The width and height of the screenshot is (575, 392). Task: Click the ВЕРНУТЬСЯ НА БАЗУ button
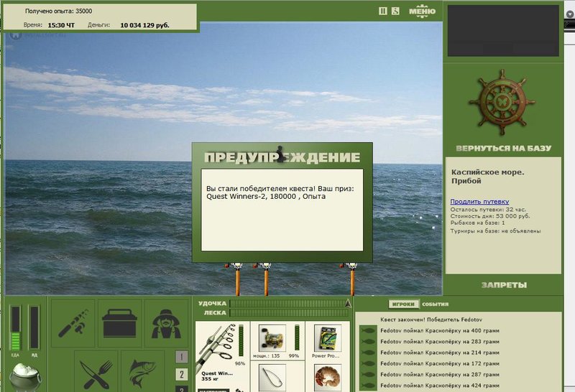coord(504,149)
